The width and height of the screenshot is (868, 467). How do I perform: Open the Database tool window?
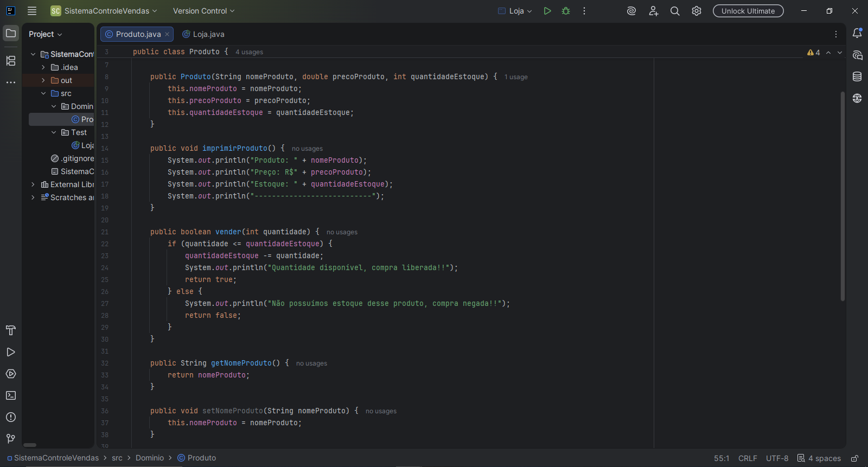coord(857,76)
